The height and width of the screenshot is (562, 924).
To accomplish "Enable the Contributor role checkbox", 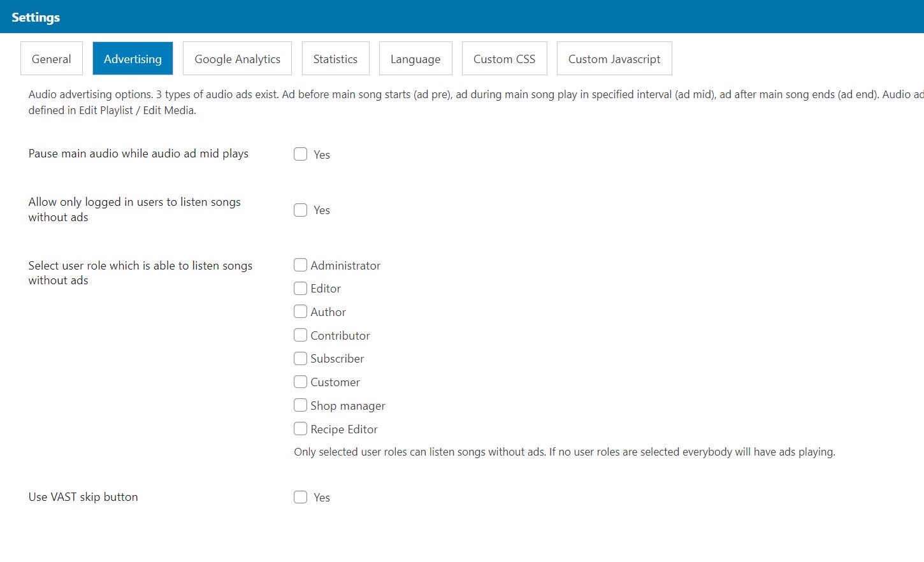I will point(300,335).
